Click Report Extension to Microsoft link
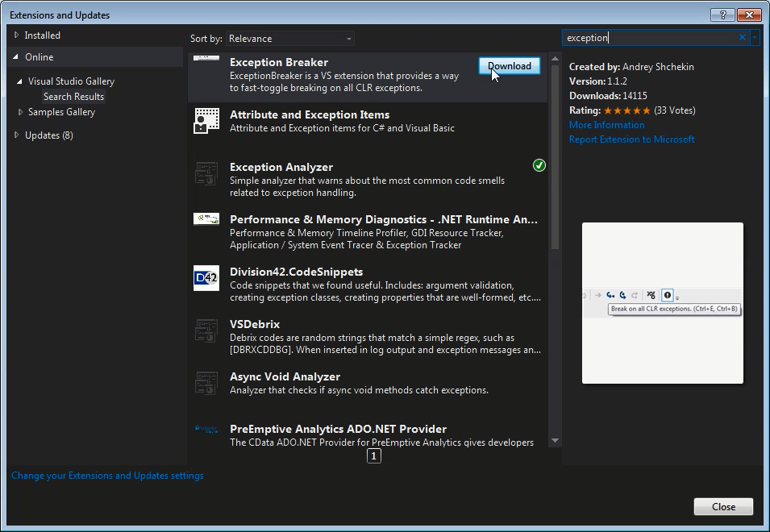The height and width of the screenshot is (532, 770). coord(631,139)
